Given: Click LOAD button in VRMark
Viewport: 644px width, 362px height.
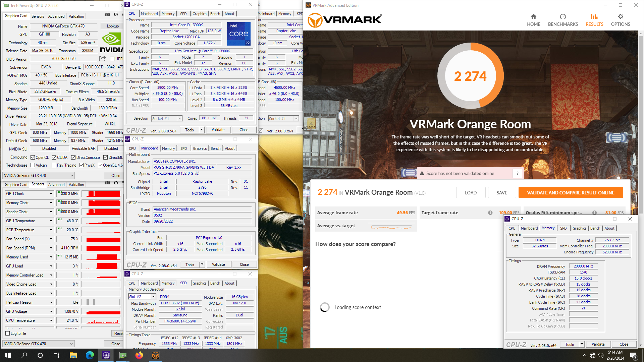Looking at the screenshot, I should click(471, 193).
